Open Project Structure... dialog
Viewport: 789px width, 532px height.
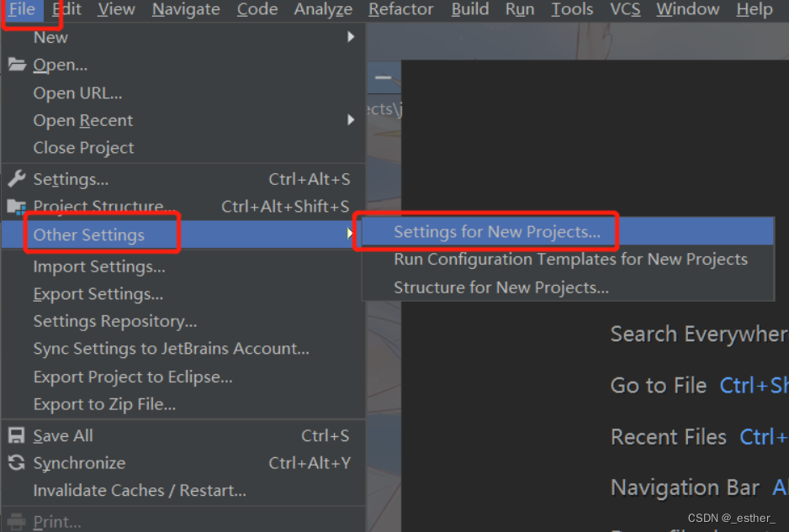click(x=183, y=206)
